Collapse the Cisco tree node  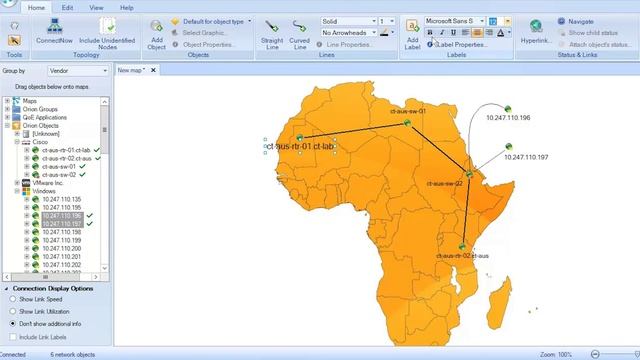pos(17,142)
